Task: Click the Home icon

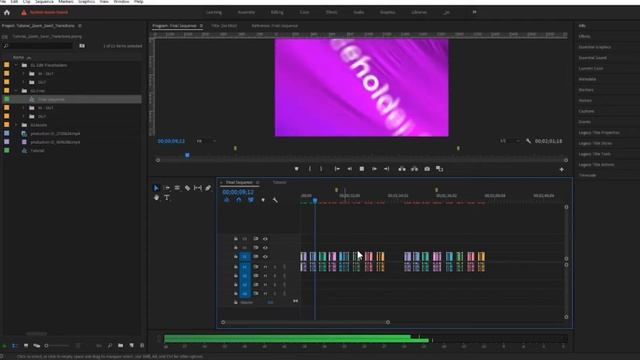Action: pos(7,12)
